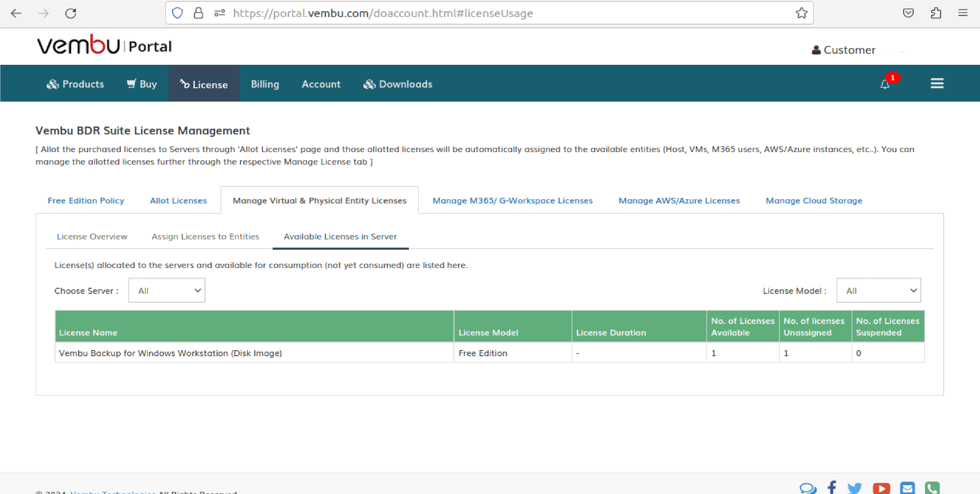Click No. of Licenses Suspended header
The height and width of the screenshot is (494, 980).
coord(888,326)
